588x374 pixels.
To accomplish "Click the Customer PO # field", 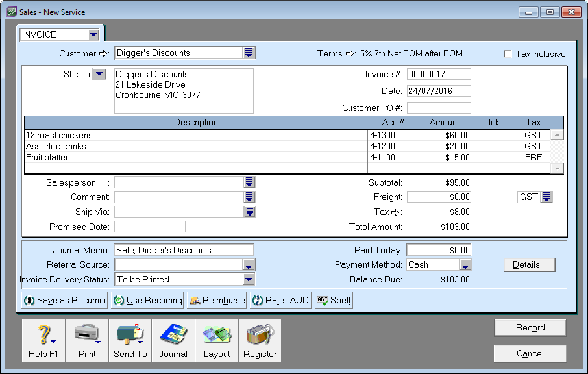I will tap(438, 108).
